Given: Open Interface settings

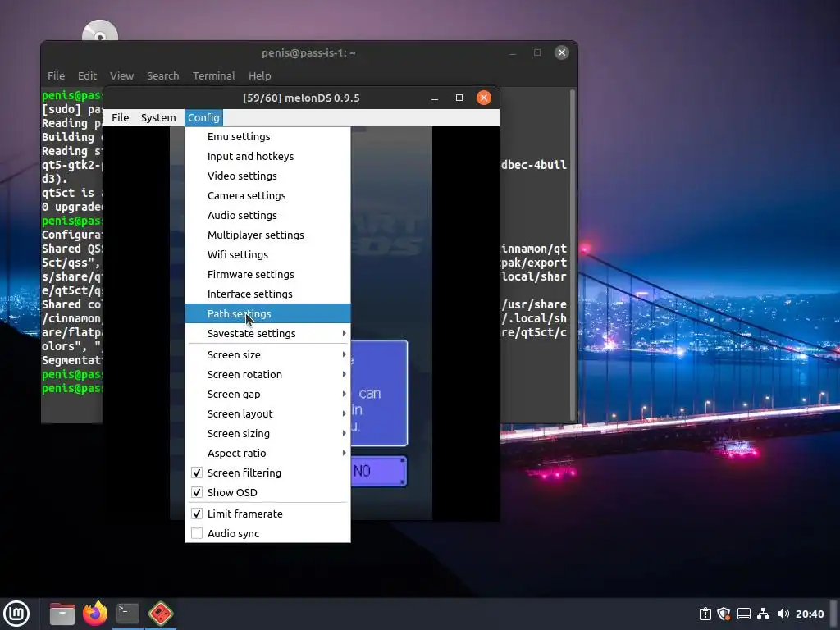Looking at the screenshot, I should pyautogui.click(x=268, y=294).
